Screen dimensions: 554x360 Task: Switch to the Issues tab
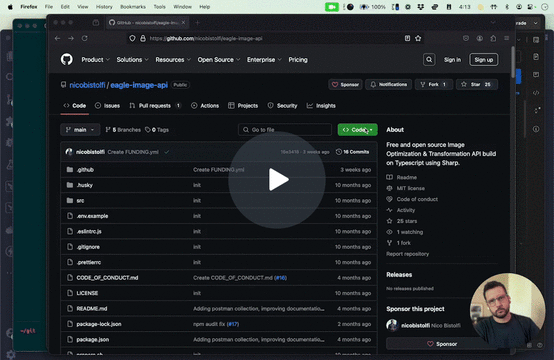[107, 106]
